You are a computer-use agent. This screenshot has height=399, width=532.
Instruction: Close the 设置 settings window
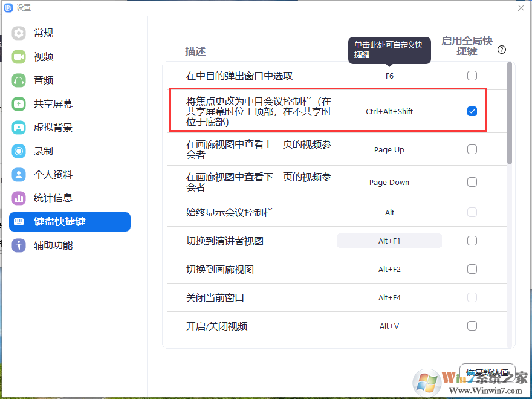point(521,8)
